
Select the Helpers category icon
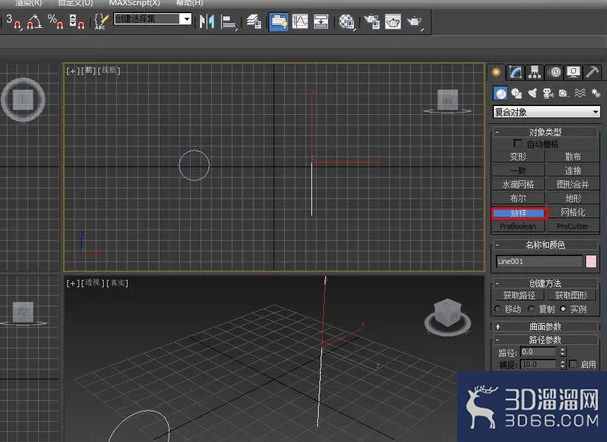tap(564, 93)
